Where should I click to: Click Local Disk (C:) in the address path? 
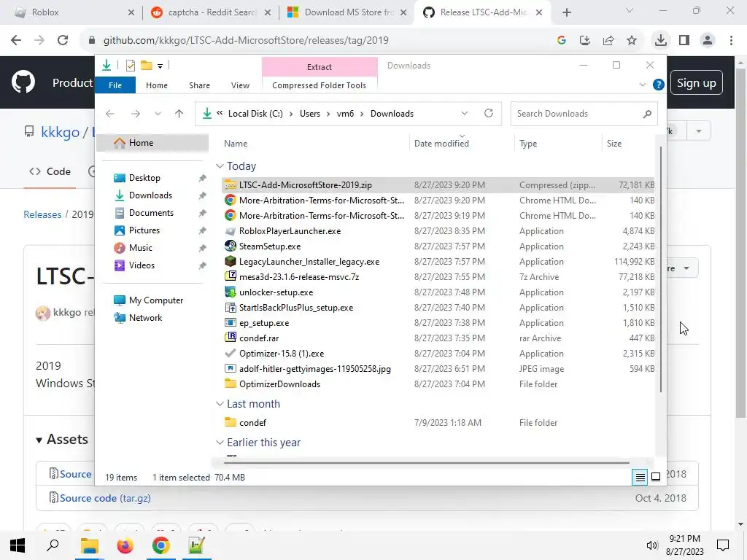255,114
